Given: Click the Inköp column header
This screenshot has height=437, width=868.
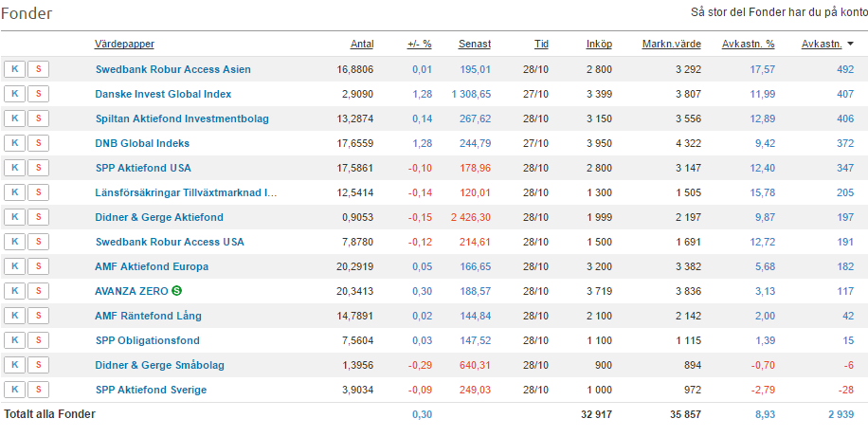Looking at the screenshot, I should click(x=599, y=44).
